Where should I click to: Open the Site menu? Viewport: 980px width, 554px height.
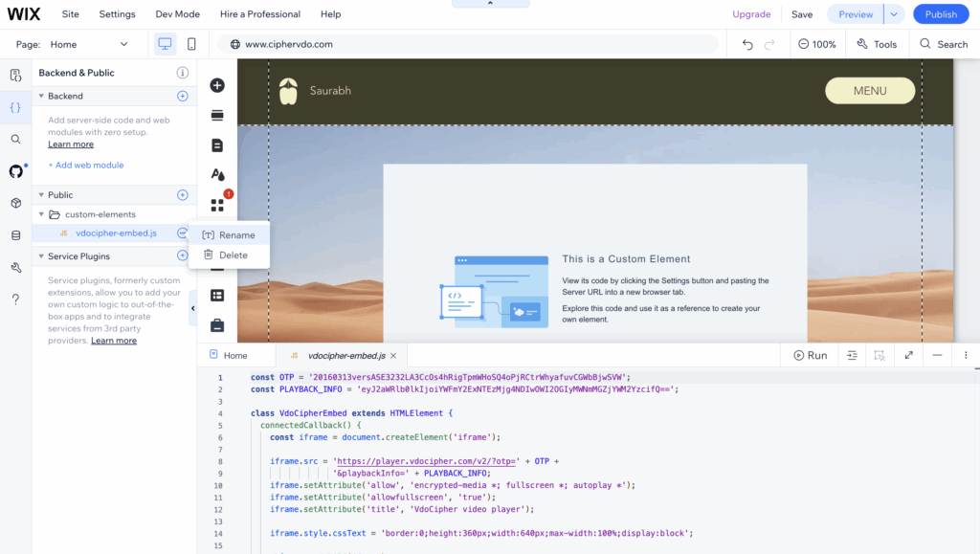pyautogui.click(x=71, y=13)
